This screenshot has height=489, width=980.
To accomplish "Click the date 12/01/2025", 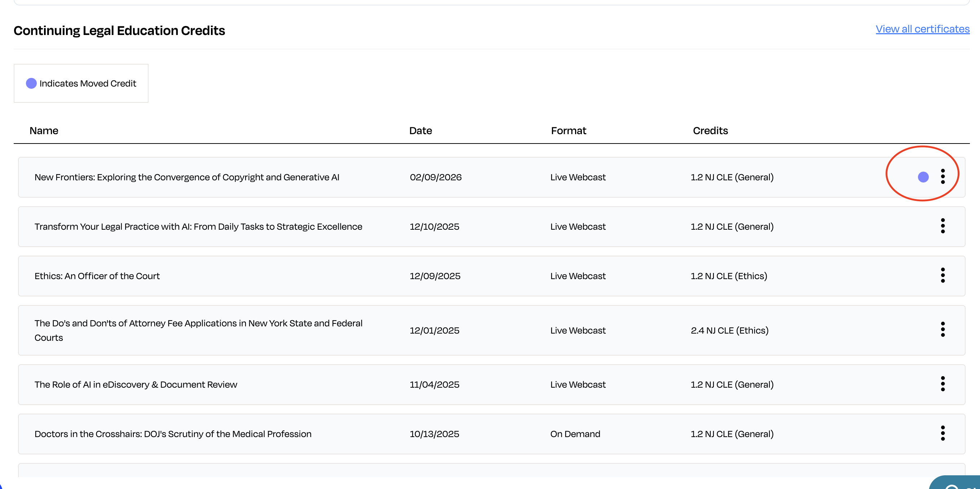I will (x=434, y=330).
